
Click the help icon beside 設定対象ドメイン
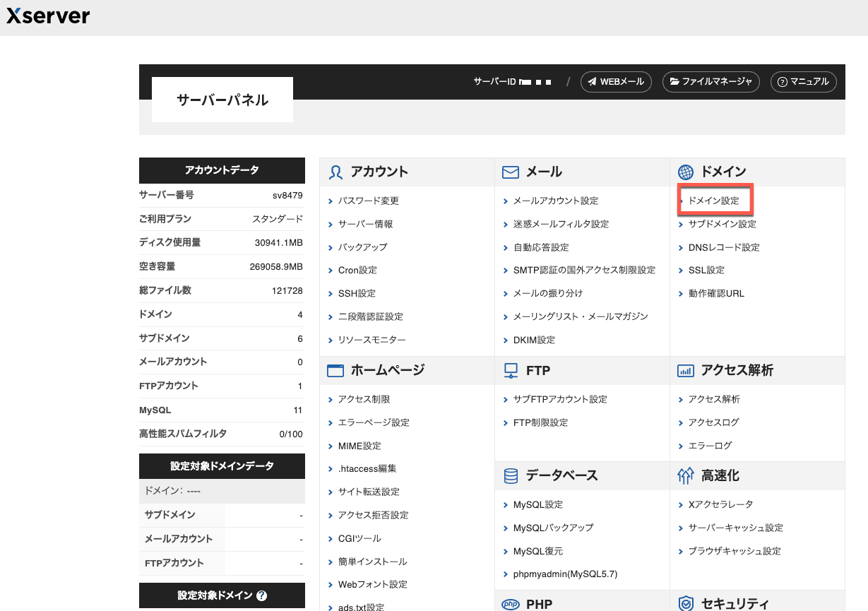[x=261, y=595]
